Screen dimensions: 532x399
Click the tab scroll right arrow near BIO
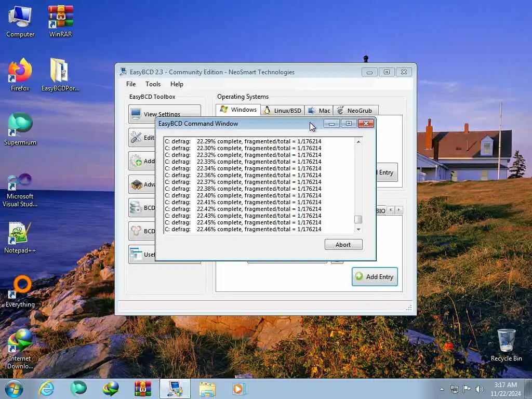(399, 210)
